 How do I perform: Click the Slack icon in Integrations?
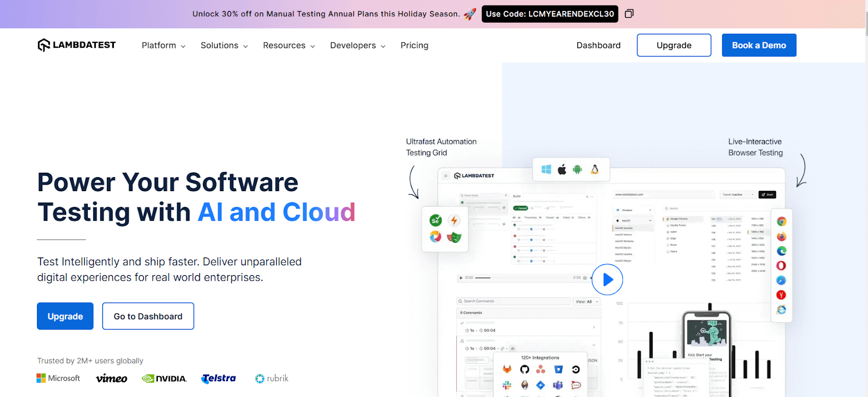coord(507,385)
